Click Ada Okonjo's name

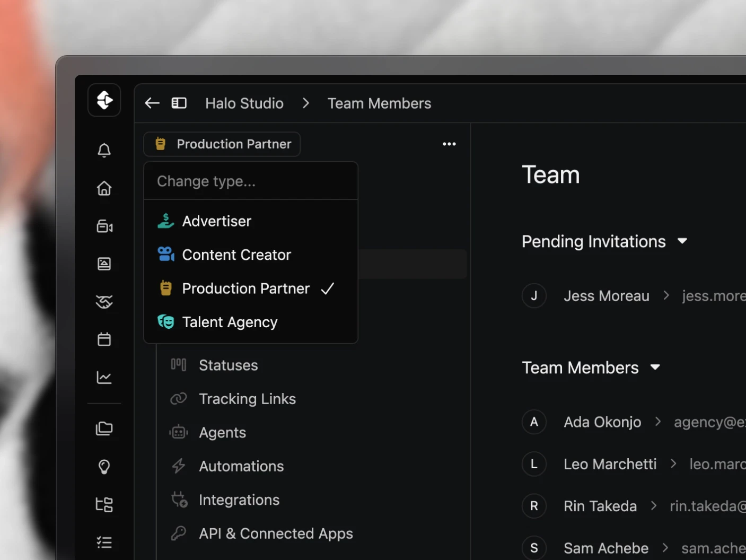pyautogui.click(x=602, y=422)
